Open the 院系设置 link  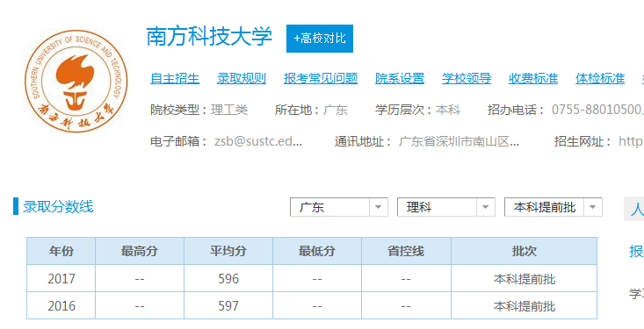pos(400,78)
